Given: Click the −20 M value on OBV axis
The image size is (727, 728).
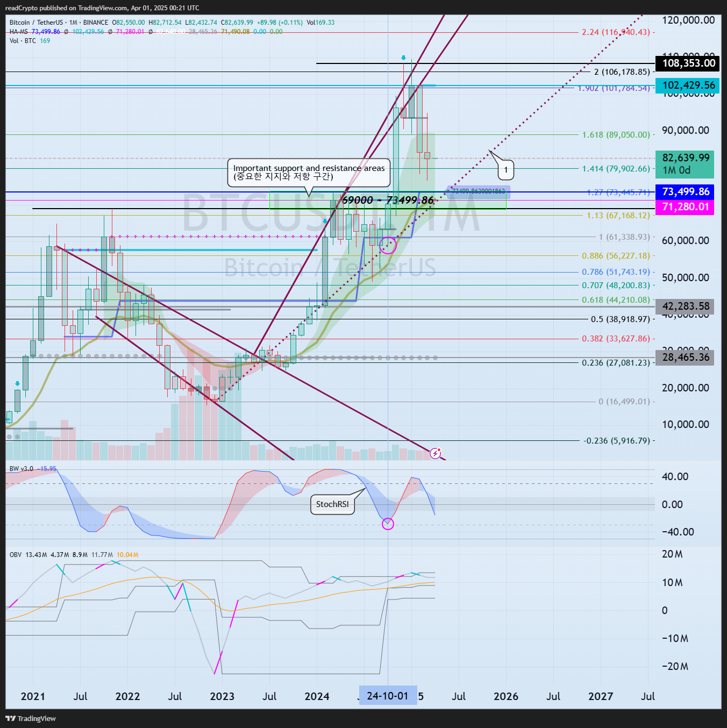Looking at the screenshot, I should tap(675, 666).
